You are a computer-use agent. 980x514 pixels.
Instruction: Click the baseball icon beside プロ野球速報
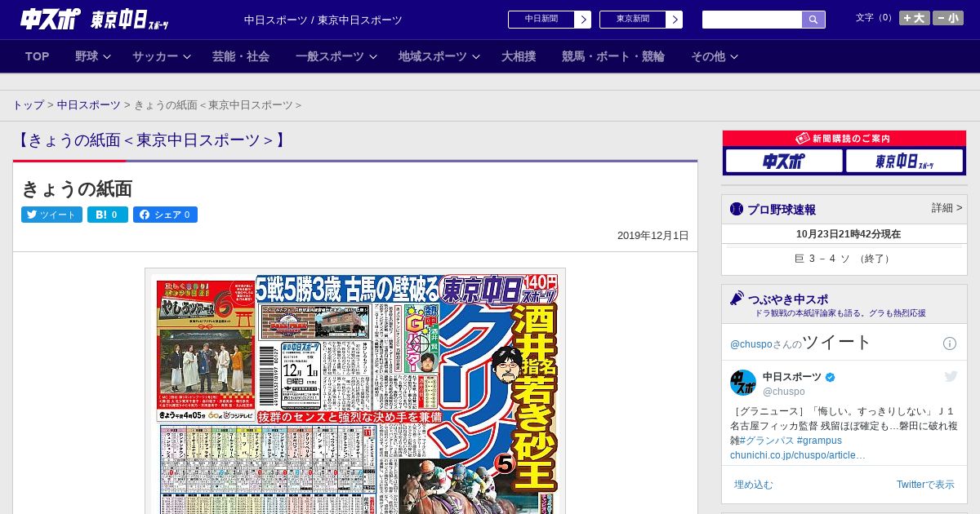coord(737,209)
